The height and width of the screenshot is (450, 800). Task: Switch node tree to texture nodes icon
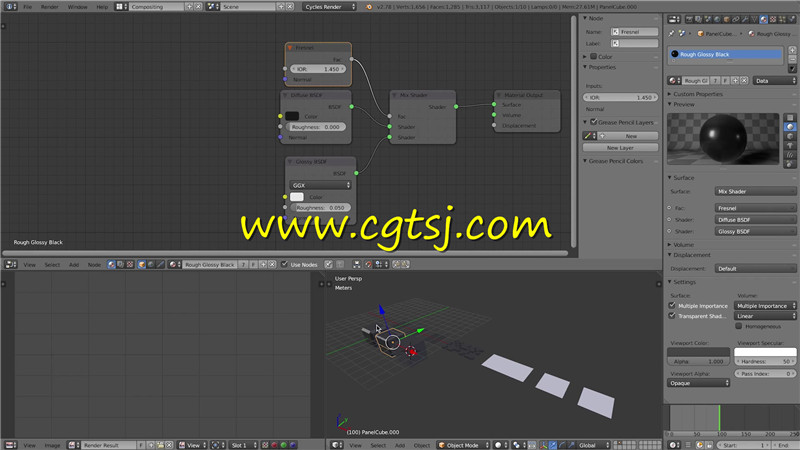point(130,264)
